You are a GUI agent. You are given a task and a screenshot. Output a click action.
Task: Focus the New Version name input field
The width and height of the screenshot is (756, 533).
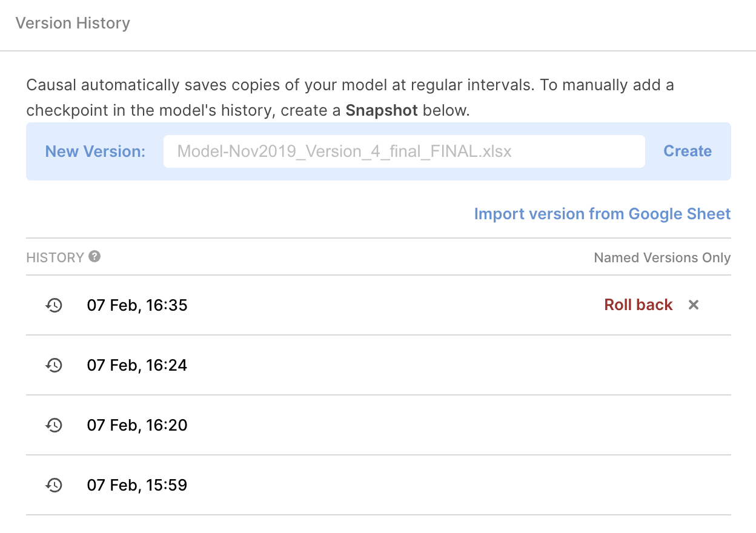403,151
